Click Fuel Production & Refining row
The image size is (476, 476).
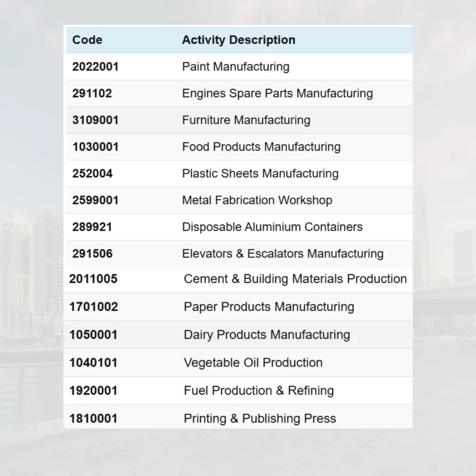[x=258, y=390]
